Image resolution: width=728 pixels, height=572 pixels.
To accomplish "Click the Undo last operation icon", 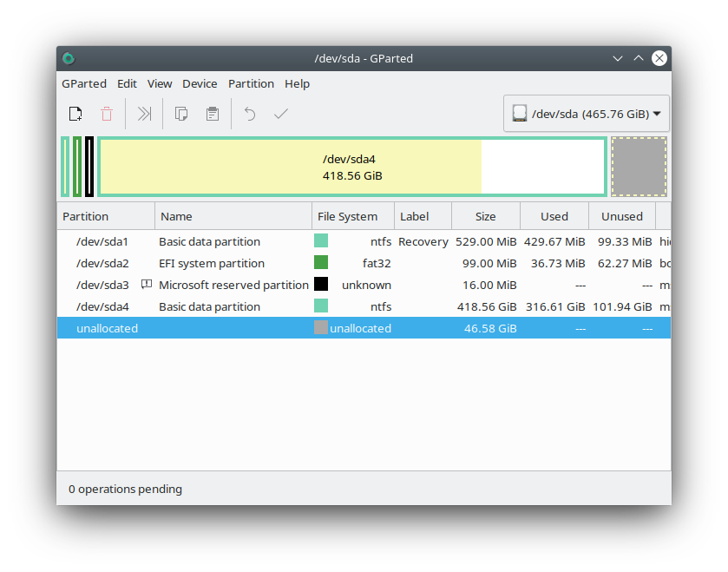I will point(250,114).
